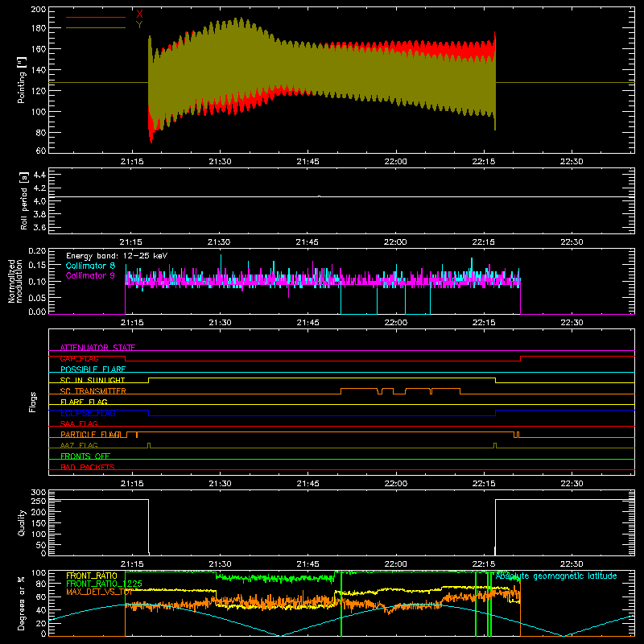The image size is (644, 644).
Task: Click 22:00 time label under Roll period plot
Action: coord(395,242)
